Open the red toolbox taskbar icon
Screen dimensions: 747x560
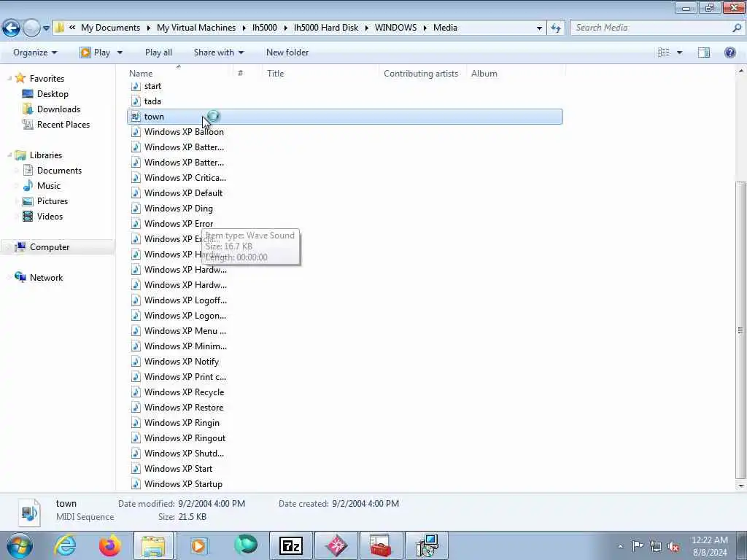[x=381, y=545]
